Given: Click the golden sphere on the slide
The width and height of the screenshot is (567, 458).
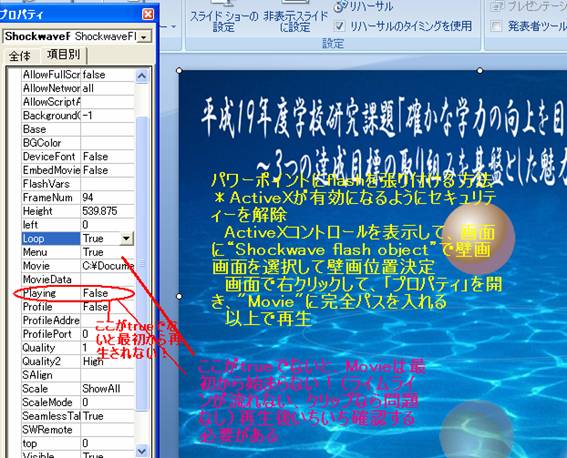Looking at the screenshot, I should point(478,237).
